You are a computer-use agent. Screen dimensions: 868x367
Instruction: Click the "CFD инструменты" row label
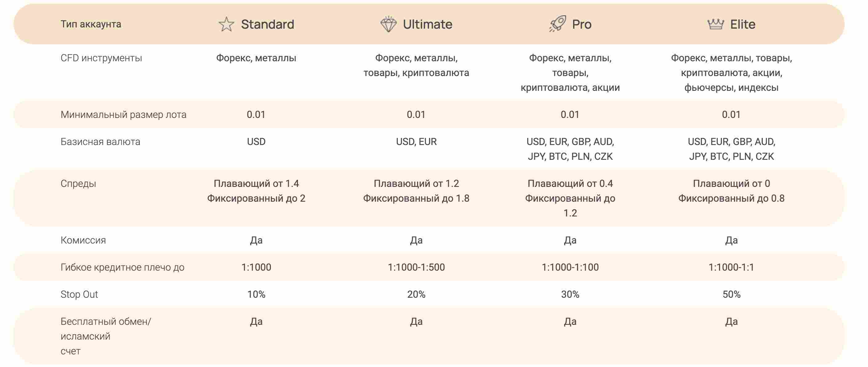pos(101,58)
